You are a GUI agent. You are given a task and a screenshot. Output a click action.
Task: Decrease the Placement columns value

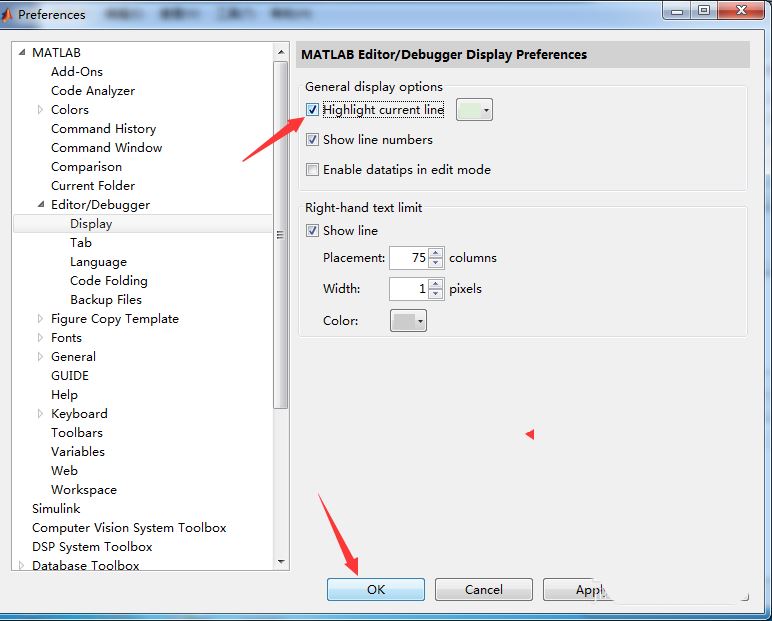(436, 263)
